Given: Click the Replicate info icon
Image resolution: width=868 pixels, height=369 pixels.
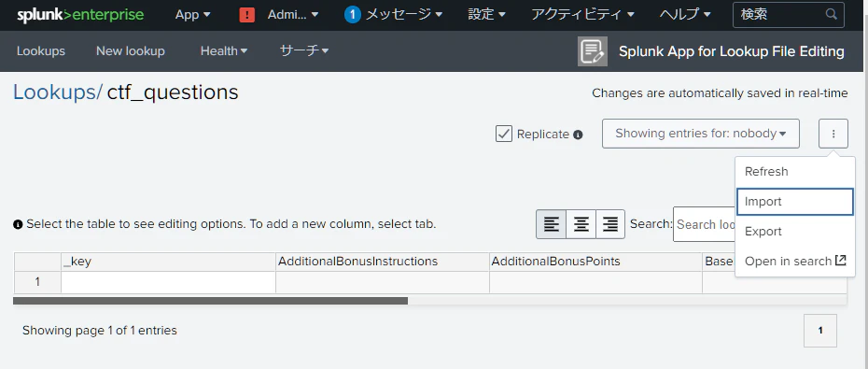Looking at the screenshot, I should coord(578,135).
